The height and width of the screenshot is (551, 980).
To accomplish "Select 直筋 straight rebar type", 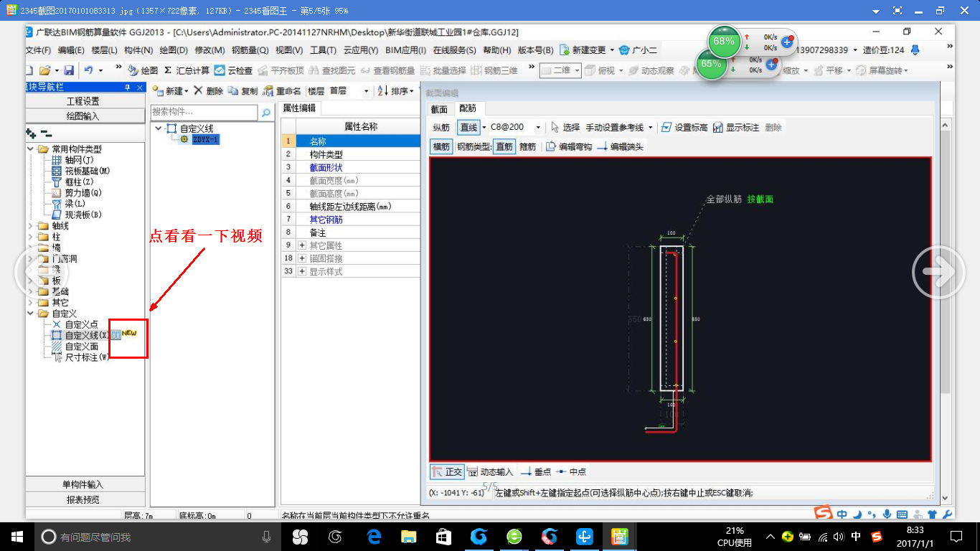I will pos(504,146).
